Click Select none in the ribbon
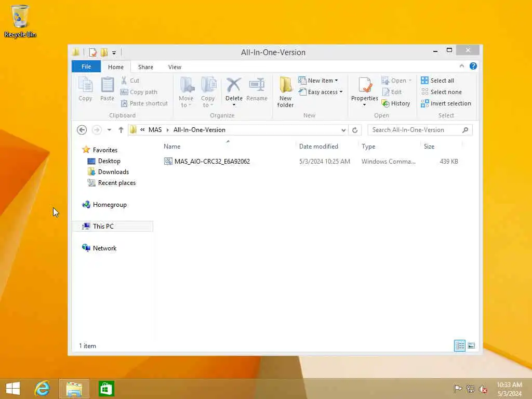Viewport: 532px width, 399px height. click(x=442, y=92)
